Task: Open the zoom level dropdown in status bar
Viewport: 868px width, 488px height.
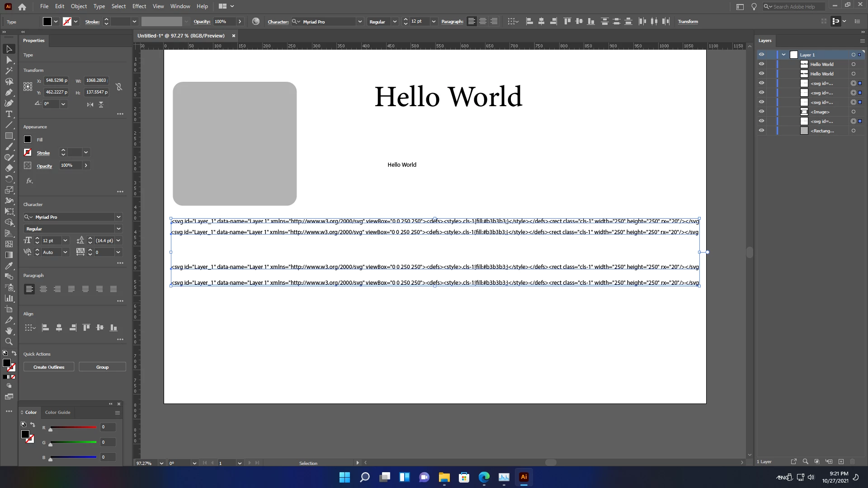Action: (161, 463)
